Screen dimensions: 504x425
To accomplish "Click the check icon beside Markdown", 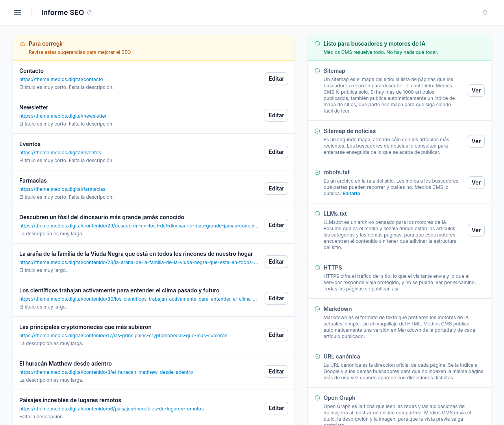I will (317, 309).
